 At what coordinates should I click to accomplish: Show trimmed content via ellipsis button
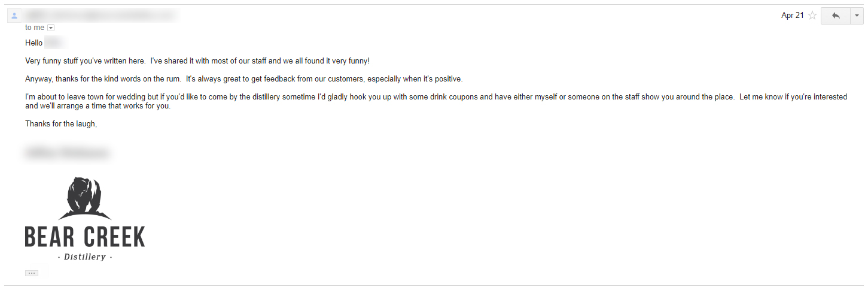tap(32, 273)
